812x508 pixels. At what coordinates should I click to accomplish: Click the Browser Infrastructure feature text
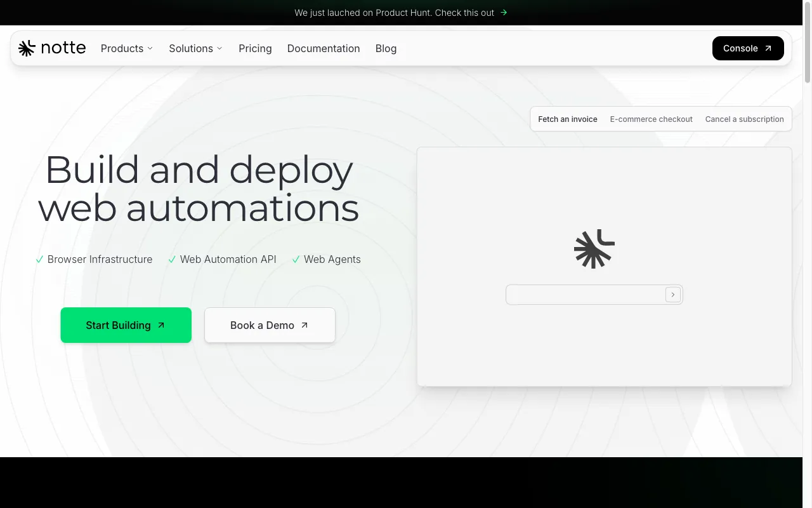[100, 259]
